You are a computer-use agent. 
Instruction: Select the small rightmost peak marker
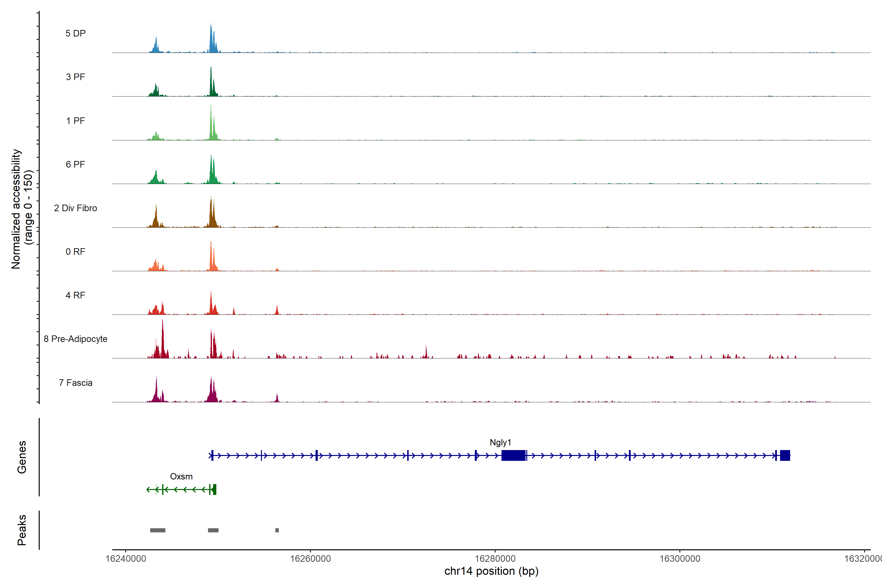tap(277, 530)
